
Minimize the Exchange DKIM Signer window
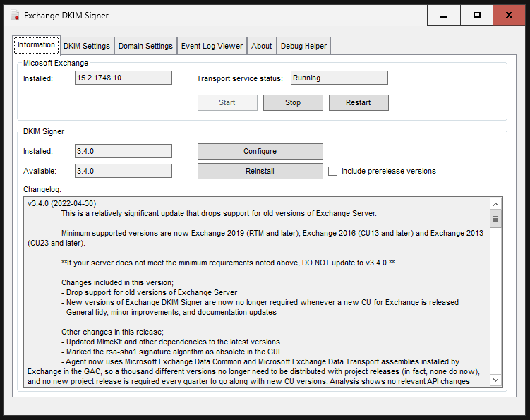pyautogui.click(x=444, y=16)
